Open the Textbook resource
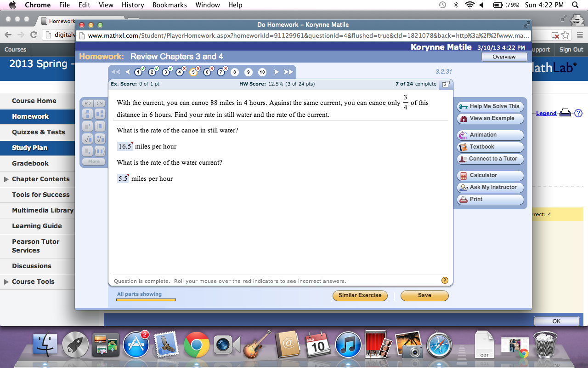 pyautogui.click(x=490, y=147)
